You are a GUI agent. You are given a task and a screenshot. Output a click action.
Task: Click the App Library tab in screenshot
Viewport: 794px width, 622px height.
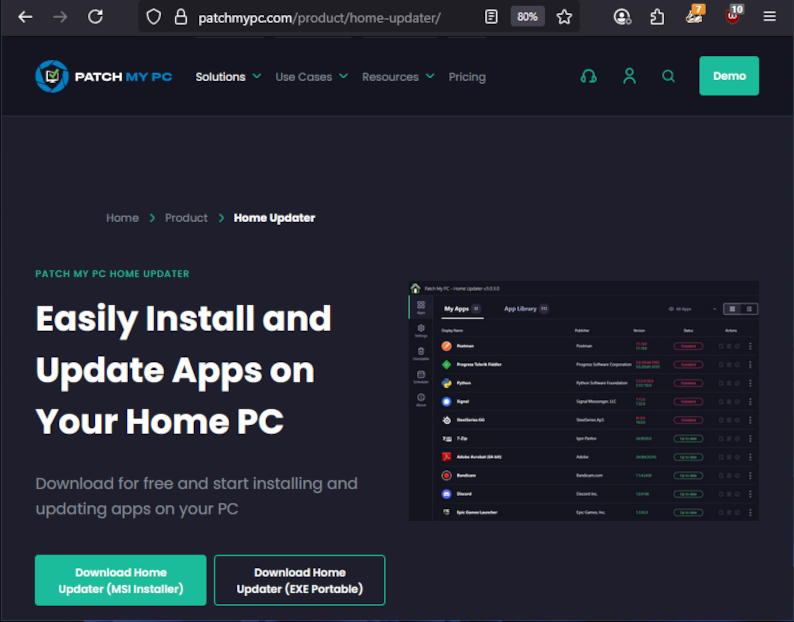point(526,308)
